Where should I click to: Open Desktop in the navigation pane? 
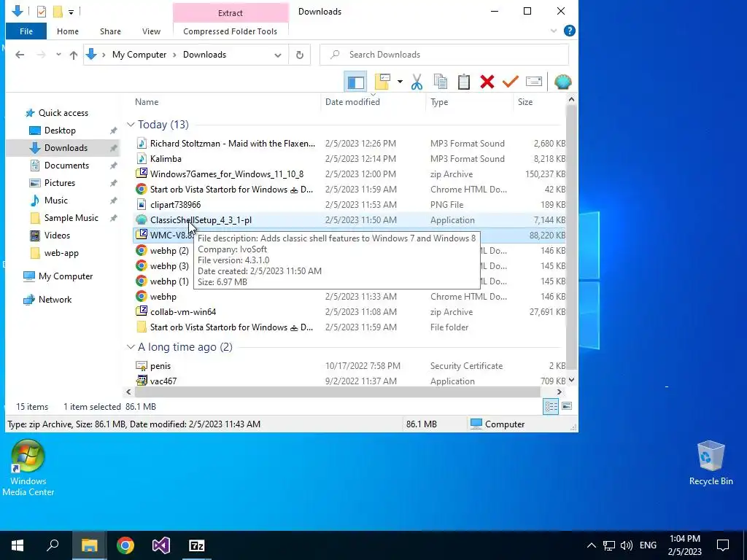click(x=60, y=131)
